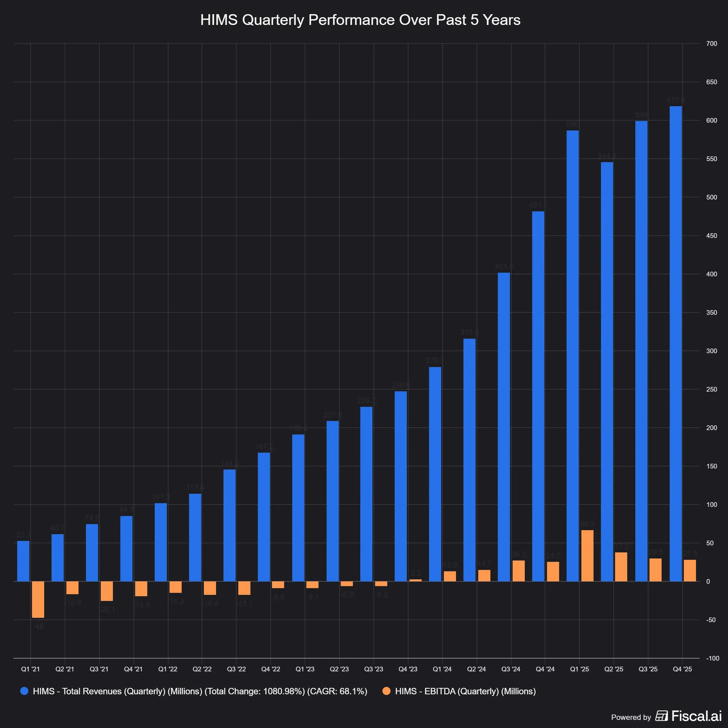Screen dimensions: 728x728
Task: Select the orange EBITDA bar labeled -48
Action: pyautogui.click(x=38, y=600)
